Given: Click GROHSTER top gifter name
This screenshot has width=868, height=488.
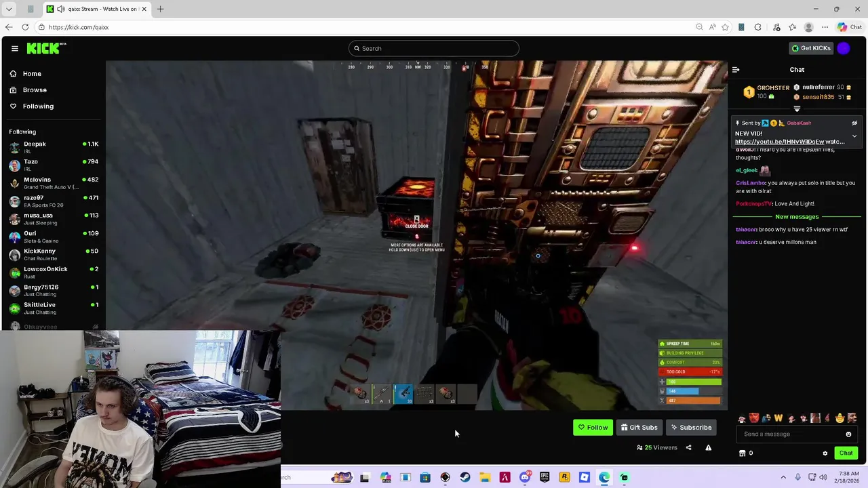Looking at the screenshot, I should click(773, 88).
